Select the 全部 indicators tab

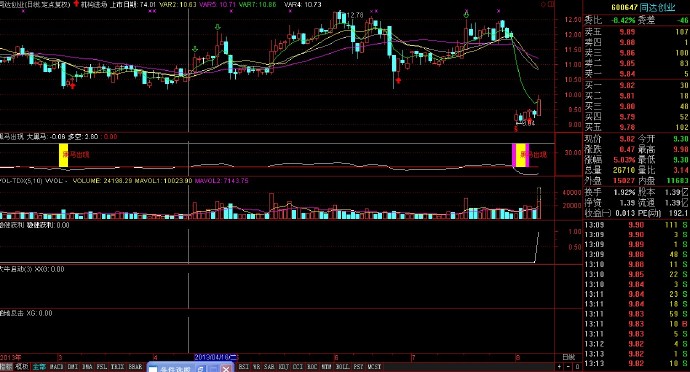39,367
